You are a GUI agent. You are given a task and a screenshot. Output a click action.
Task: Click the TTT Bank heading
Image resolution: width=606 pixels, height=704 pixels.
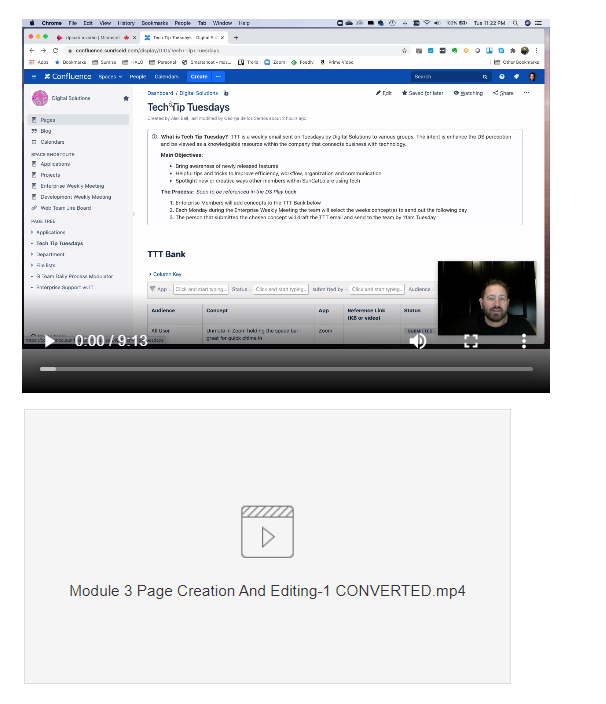(x=167, y=254)
